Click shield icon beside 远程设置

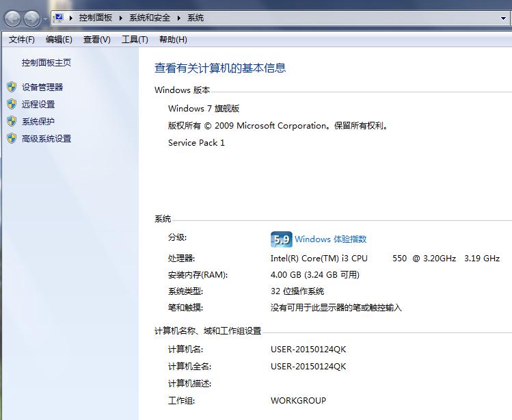pos(12,104)
